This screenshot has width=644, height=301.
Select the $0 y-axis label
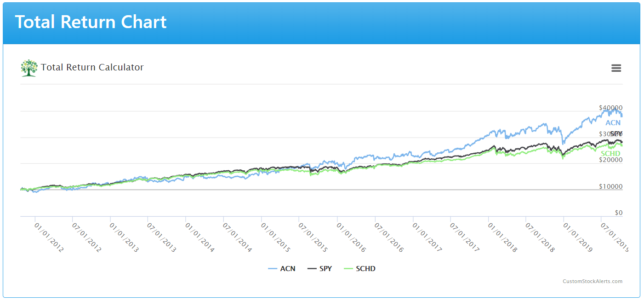click(x=619, y=213)
